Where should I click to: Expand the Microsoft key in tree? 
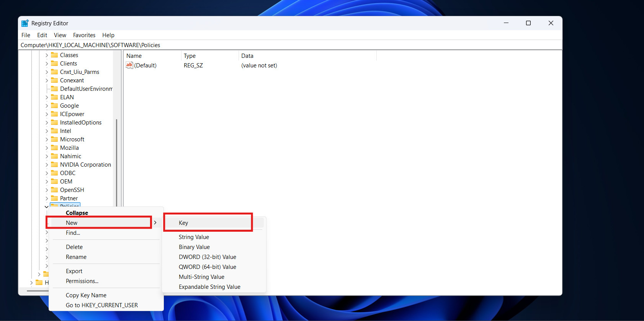click(47, 139)
